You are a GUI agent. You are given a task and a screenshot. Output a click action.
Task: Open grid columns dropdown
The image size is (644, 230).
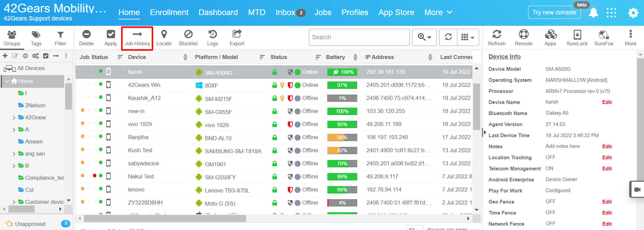(x=468, y=37)
